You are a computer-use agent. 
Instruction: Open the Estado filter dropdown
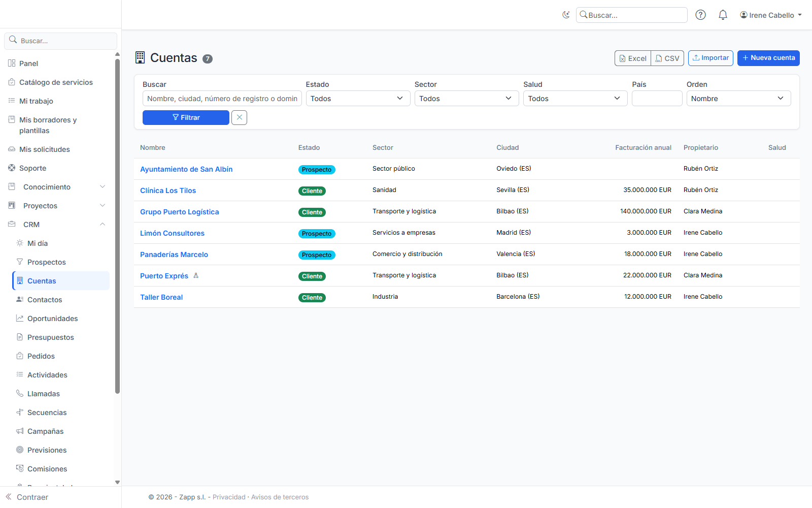pyautogui.click(x=358, y=99)
